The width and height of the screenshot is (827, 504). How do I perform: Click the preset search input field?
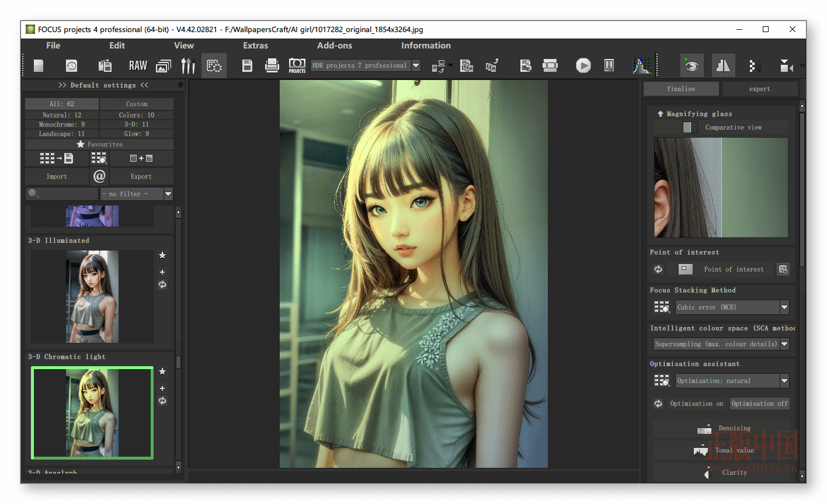click(62, 194)
